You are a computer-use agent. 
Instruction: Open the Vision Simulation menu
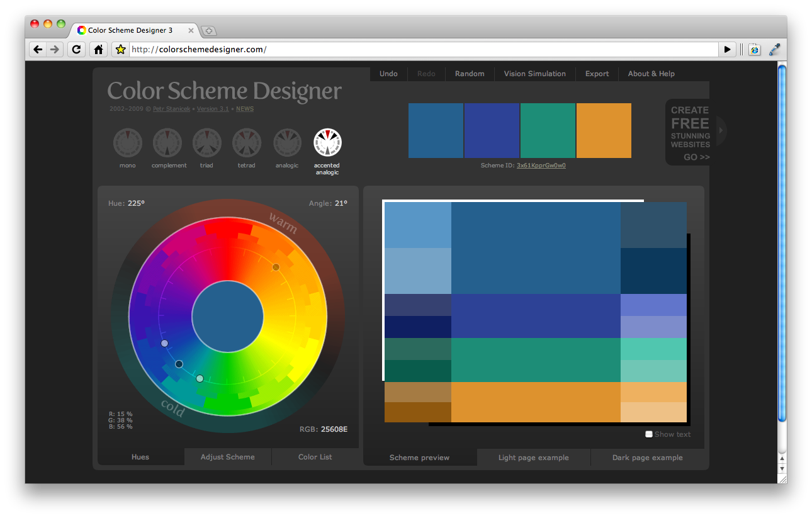(x=534, y=74)
